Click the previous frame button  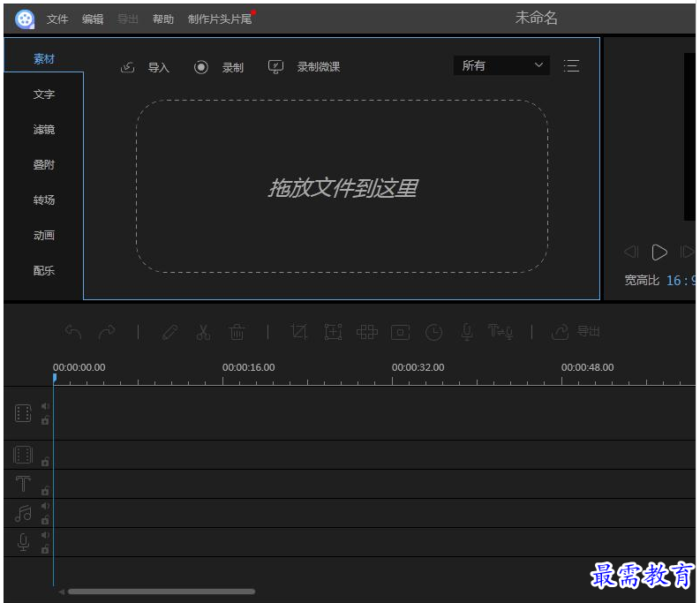(631, 252)
